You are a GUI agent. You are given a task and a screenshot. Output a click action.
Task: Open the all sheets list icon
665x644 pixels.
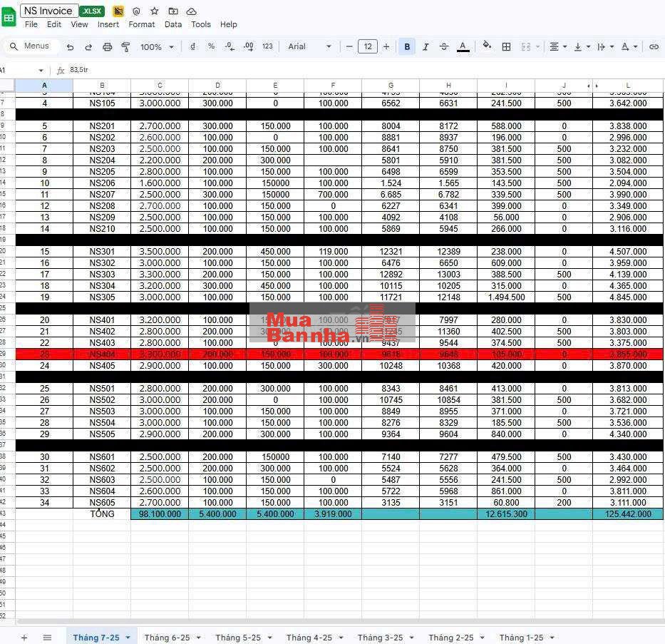coord(47,638)
